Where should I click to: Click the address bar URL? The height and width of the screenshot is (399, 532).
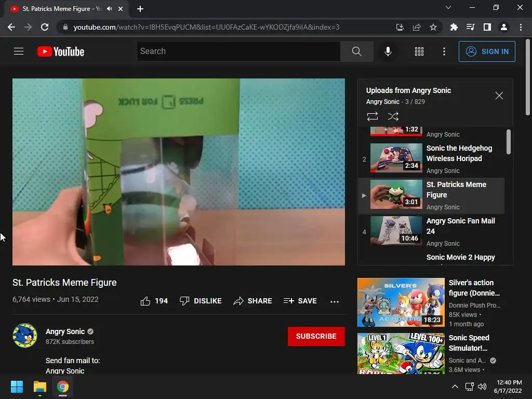coord(206,27)
